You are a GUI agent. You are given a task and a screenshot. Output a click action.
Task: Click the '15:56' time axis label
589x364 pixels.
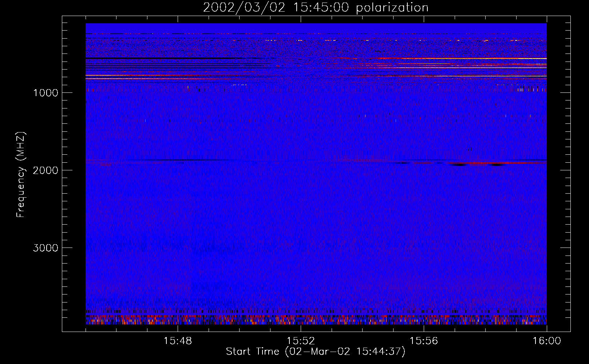click(424, 341)
